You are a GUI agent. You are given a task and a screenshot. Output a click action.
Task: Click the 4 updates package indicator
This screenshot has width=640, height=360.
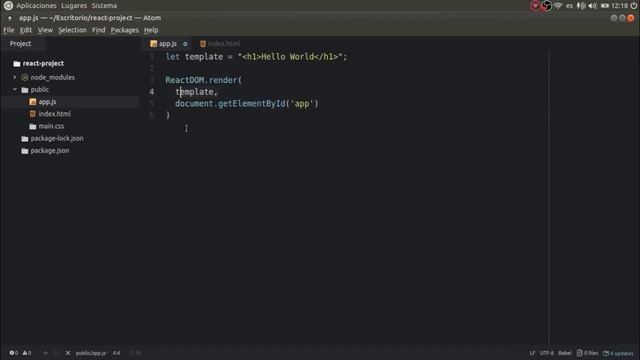(618, 353)
